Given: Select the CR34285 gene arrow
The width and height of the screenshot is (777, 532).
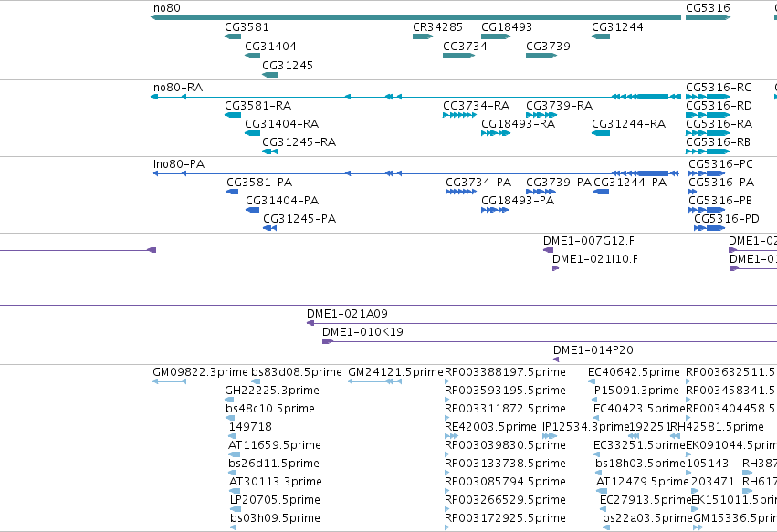Looking at the screenshot, I should 423,37.
